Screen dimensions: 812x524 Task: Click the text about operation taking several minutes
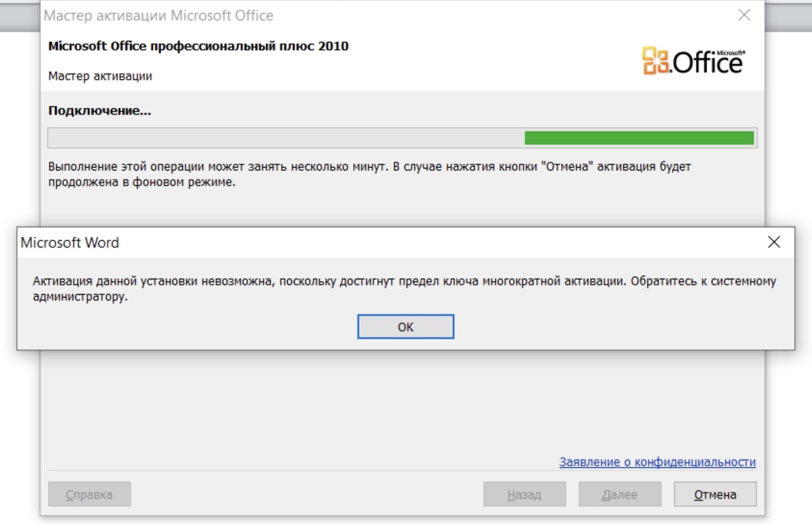[370, 174]
